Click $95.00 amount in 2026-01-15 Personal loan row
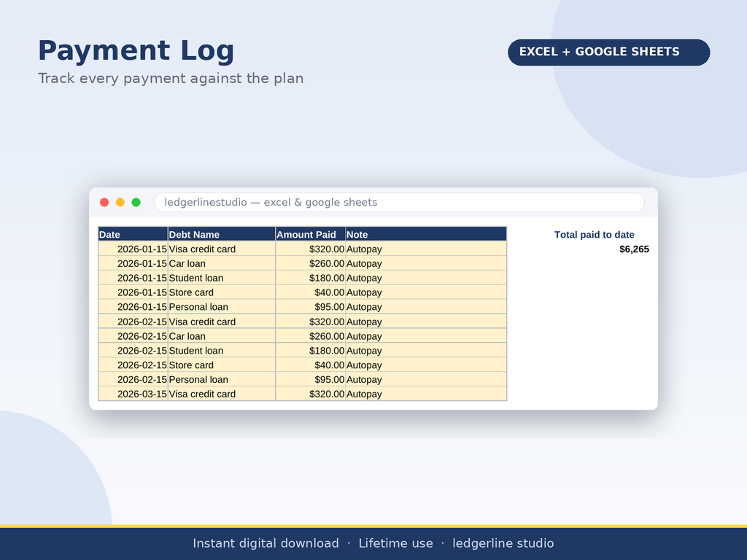 pyautogui.click(x=311, y=307)
